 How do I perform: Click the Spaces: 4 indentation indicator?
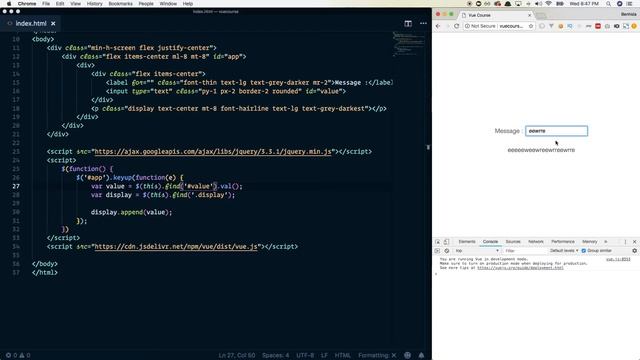(276, 355)
